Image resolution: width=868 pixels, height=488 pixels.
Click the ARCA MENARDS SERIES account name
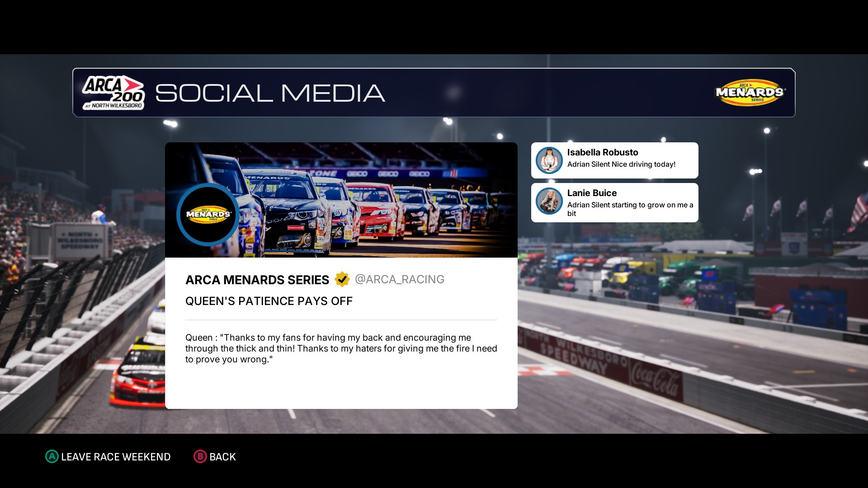click(x=257, y=280)
